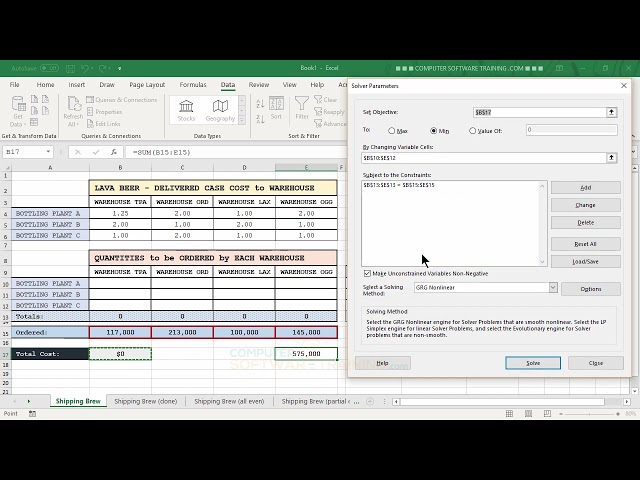Click the macro recording icon in status bar
This screenshot has width=640, height=480.
click(32, 414)
